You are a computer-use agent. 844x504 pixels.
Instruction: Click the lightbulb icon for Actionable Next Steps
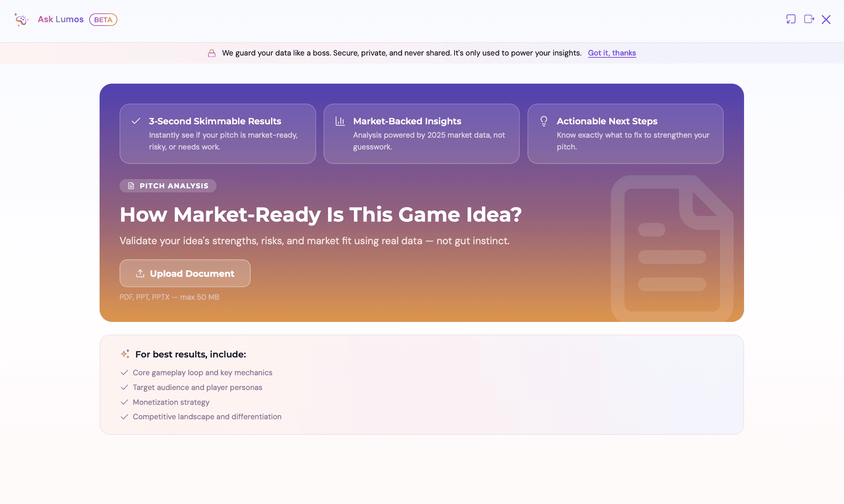pyautogui.click(x=544, y=121)
